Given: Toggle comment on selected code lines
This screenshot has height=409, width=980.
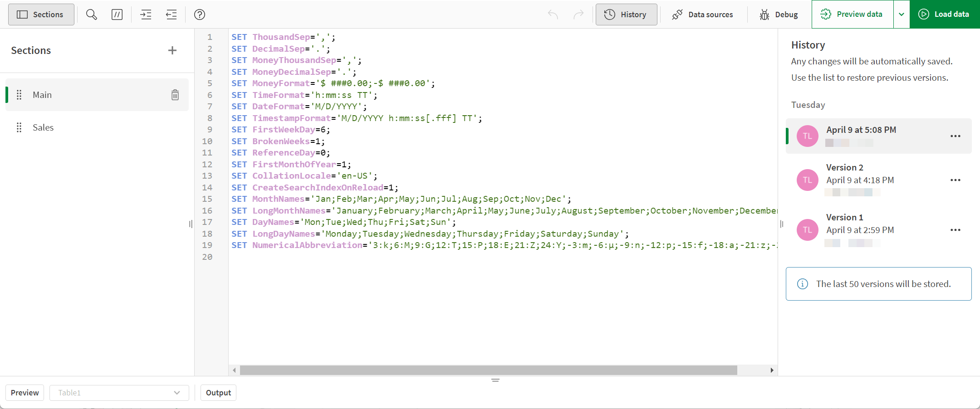Looking at the screenshot, I should pos(117,15).
